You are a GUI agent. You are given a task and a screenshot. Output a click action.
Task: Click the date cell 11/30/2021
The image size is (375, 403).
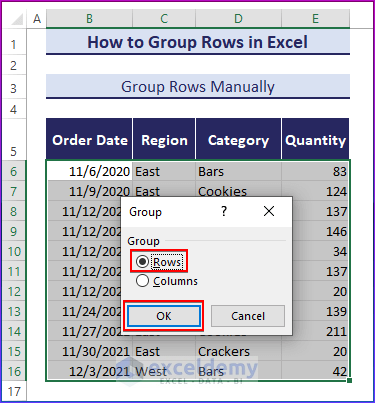(x=89, y=351)
